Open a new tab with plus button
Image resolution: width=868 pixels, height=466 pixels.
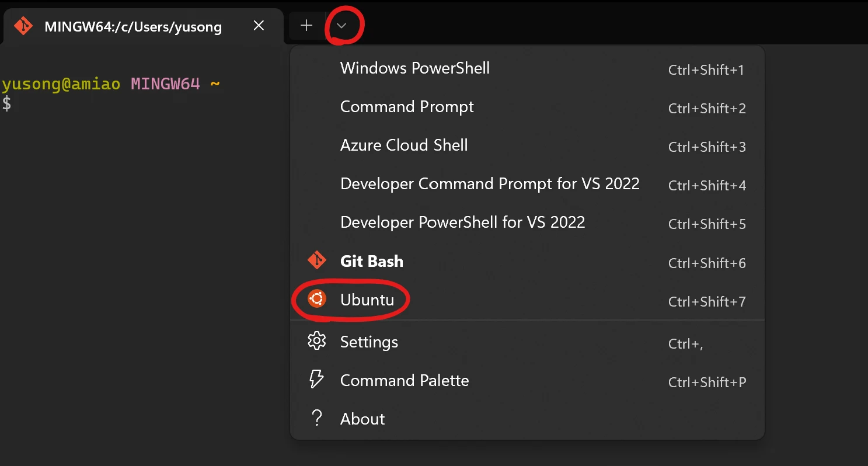[x=306, y=26]
